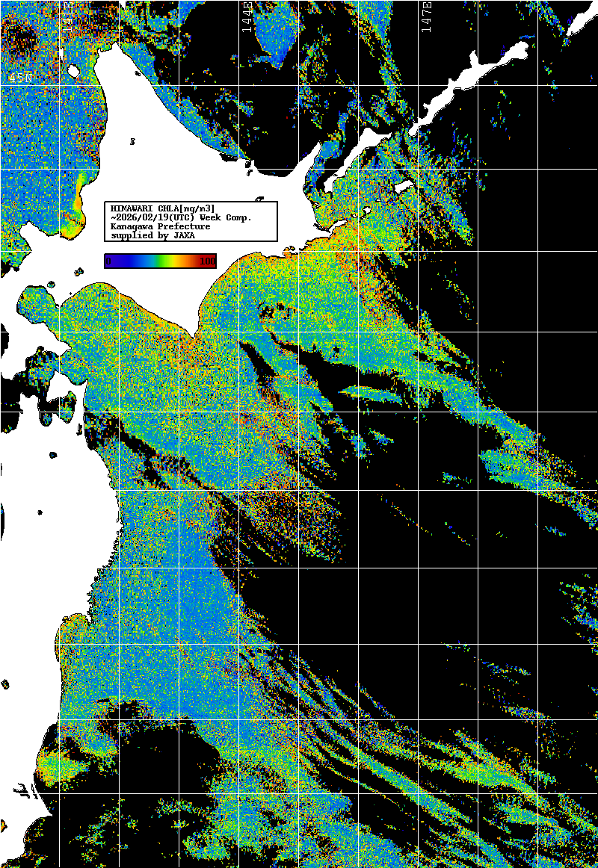Click the 141E longitude label

68,13
